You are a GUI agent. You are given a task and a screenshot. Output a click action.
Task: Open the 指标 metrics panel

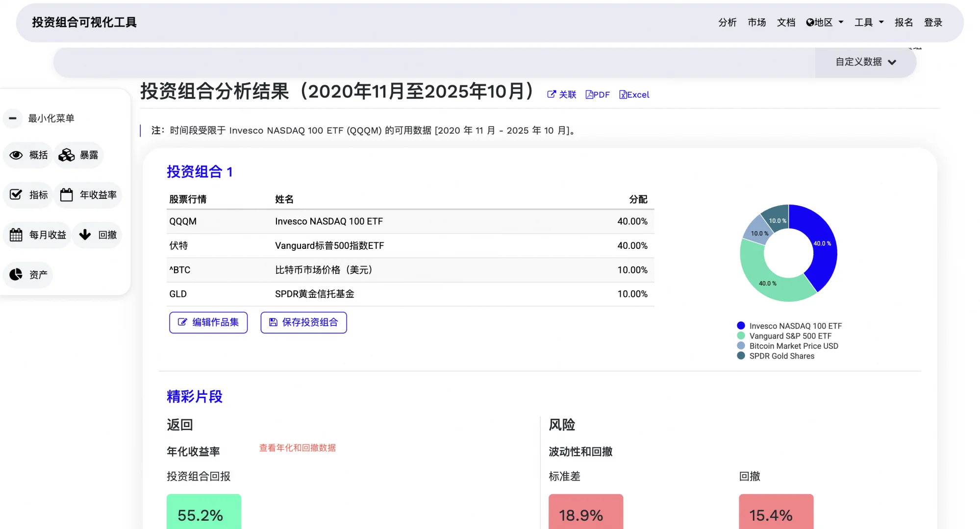pyautogui.click(x=27, y=195)
